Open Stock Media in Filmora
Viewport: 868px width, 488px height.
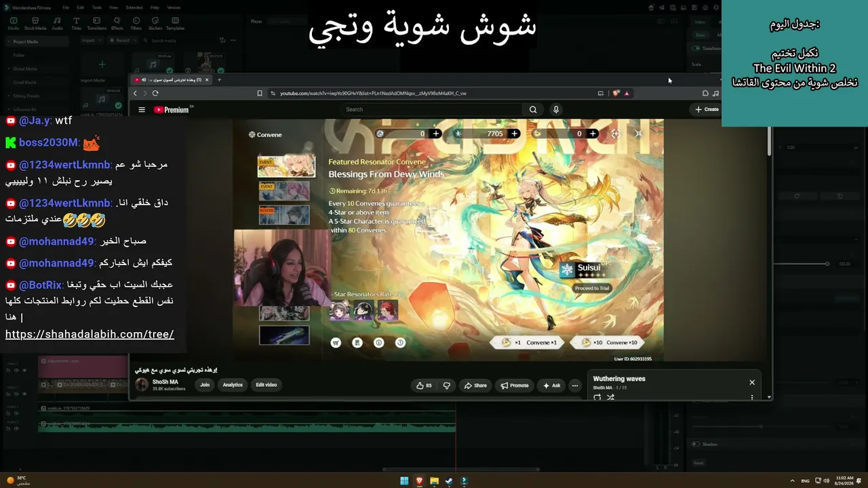click(x=35, y=24)
